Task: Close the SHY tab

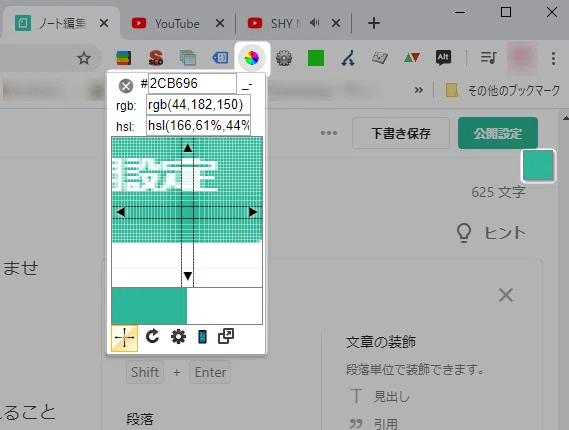Action: (x=336, y=24)
